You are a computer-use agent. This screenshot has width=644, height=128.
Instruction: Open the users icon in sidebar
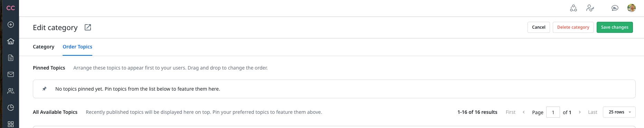(11, 91)
